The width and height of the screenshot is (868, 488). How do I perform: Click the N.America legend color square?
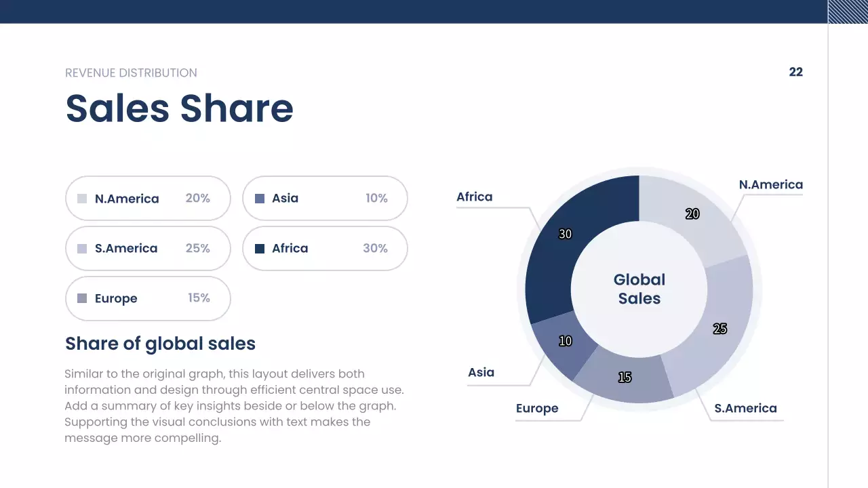tap(82, 199)
